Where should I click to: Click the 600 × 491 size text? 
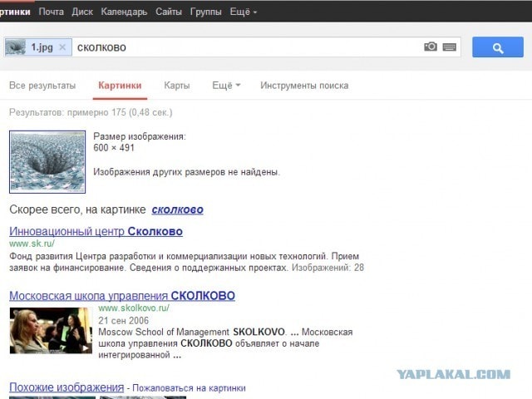pos(114,148)
